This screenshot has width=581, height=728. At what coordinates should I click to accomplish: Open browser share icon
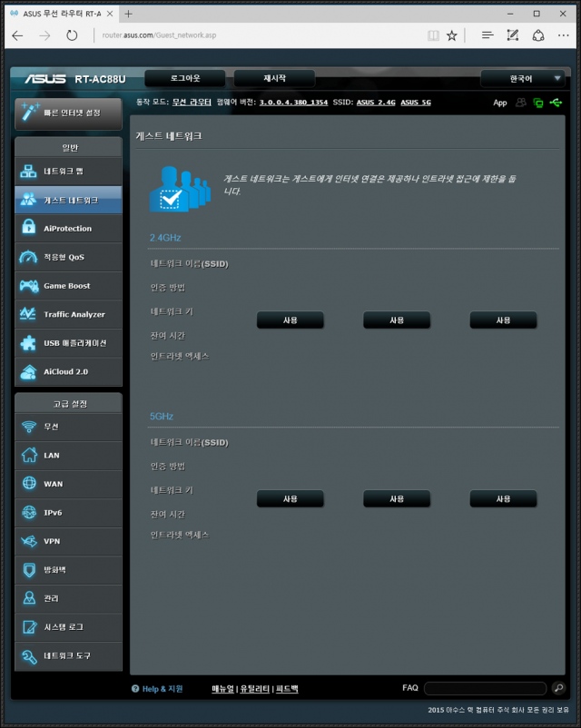coord(538,35)
